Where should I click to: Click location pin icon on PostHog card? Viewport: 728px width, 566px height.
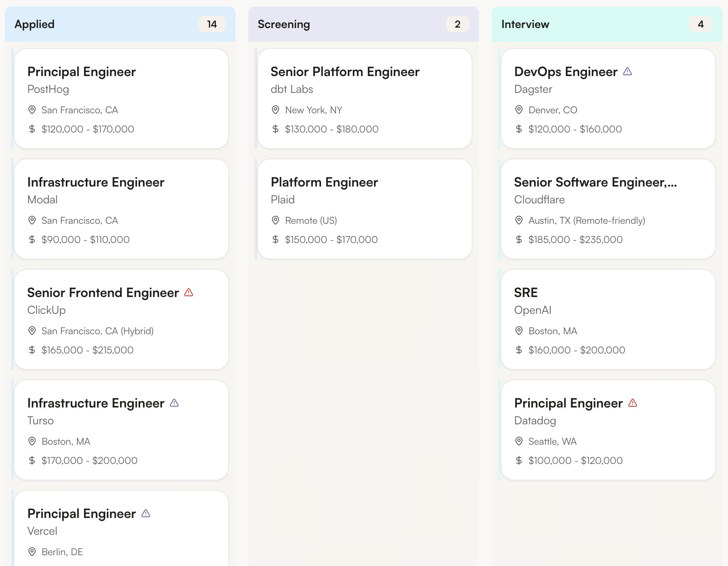point(32,110)
